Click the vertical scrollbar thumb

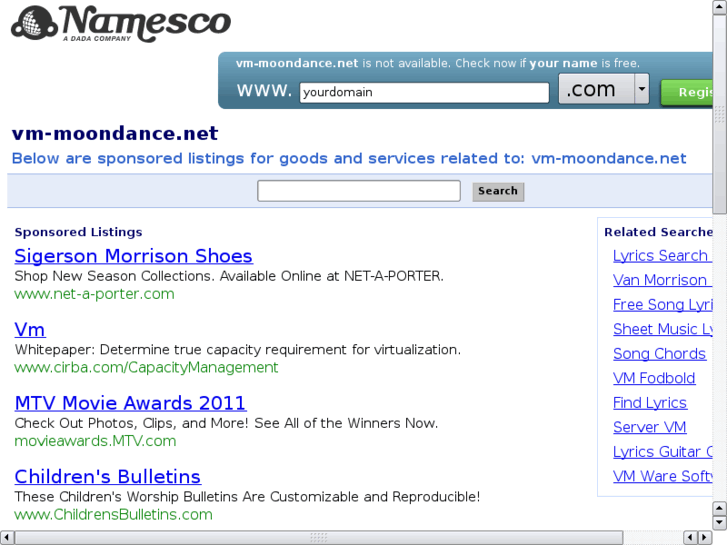point(720,114)
